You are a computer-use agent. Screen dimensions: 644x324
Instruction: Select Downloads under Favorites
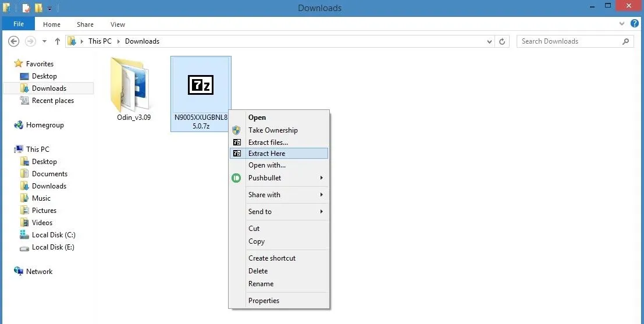click(49, 88)
